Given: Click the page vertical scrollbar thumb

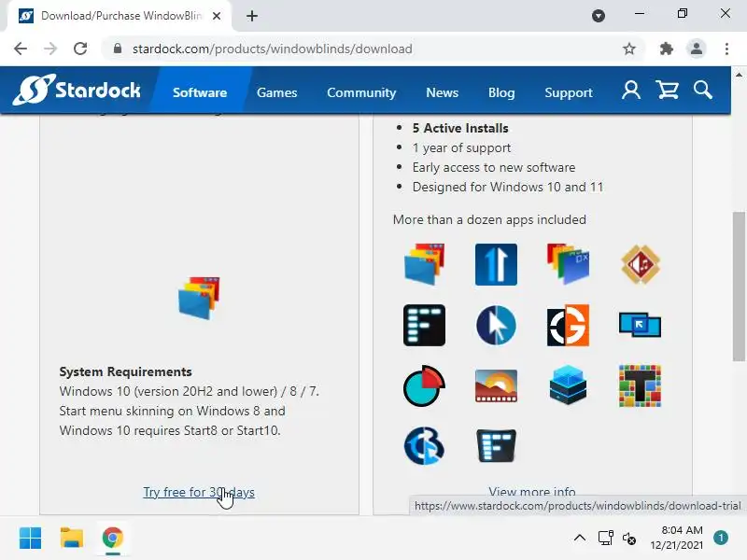Looking at the screenshot, I should [739, 287].
